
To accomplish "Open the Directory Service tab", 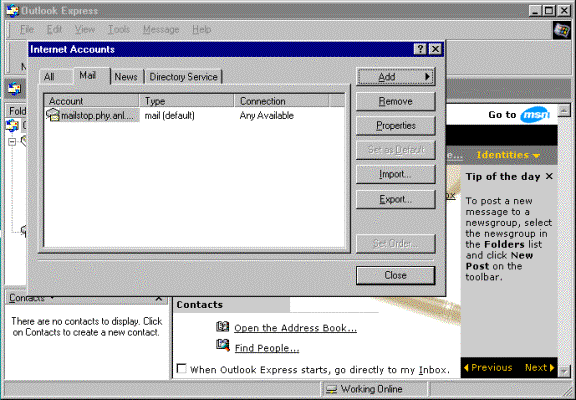I will click(x=183, y=77).
